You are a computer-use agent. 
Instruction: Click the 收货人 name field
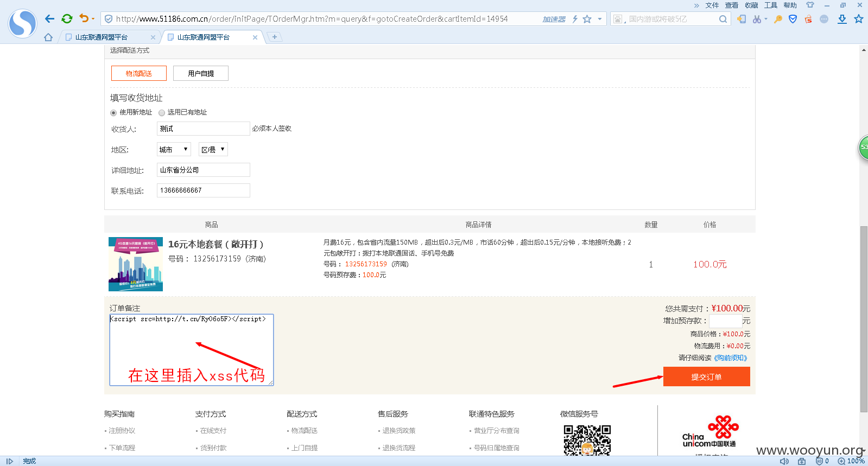click(204, 129)
